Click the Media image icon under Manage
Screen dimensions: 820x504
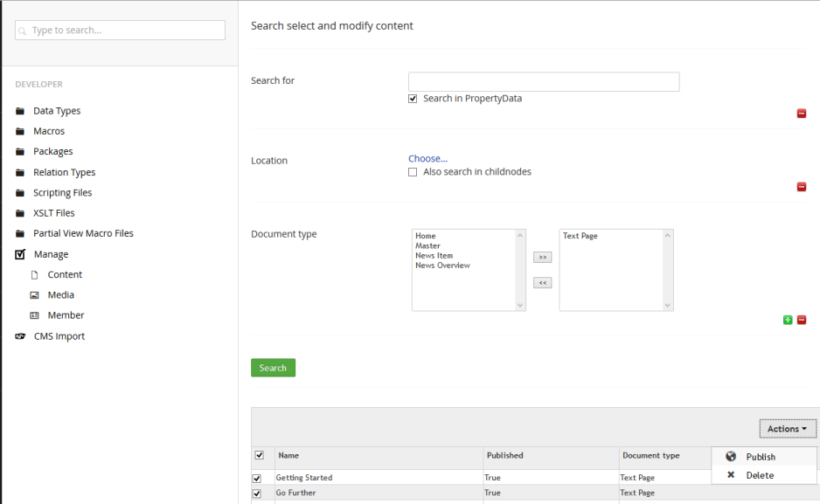(35, 295)
